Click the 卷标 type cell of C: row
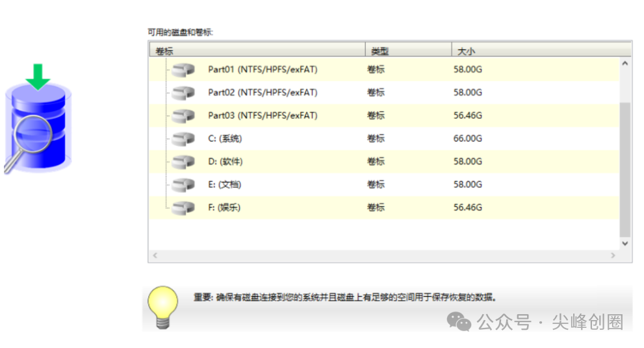This screenshot has height=348, width=644. click(376, 139)
